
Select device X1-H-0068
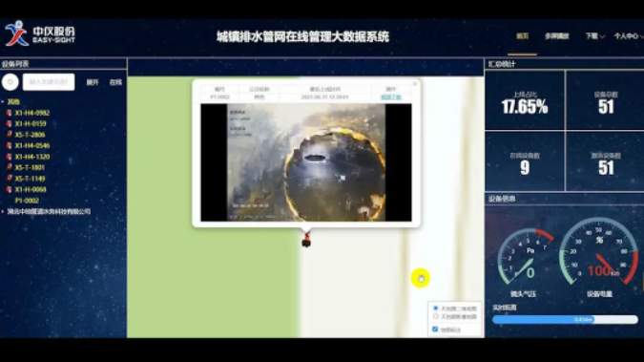point(31,189)
